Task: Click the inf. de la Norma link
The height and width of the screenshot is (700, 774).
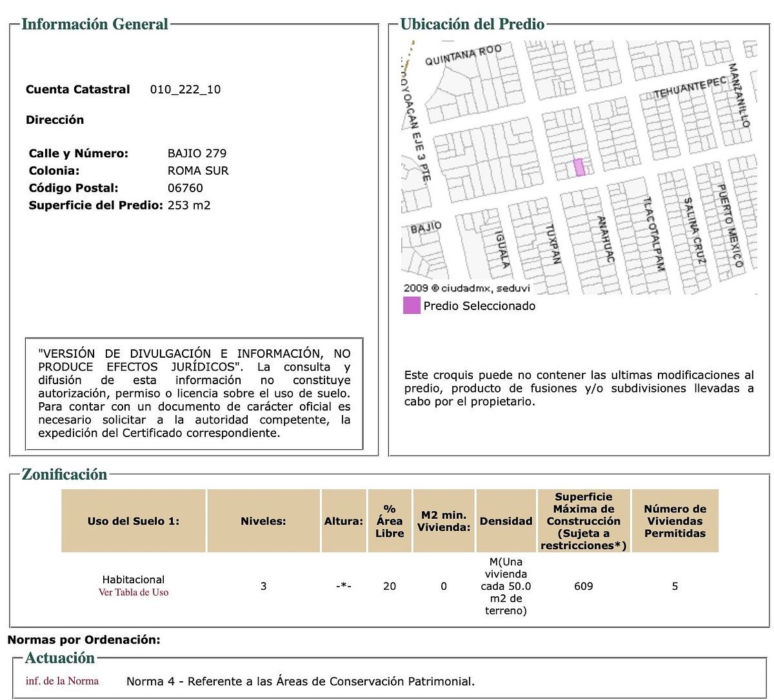Action: pyautogui.click(x=62, y=681)
